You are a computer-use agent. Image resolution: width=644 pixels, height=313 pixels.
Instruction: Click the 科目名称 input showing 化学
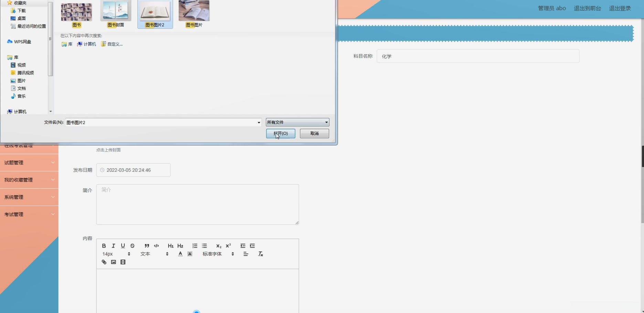(478, 56)
